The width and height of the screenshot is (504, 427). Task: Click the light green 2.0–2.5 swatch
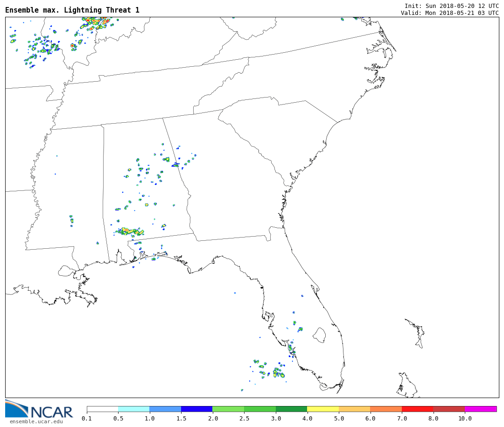tap(228, 409)
